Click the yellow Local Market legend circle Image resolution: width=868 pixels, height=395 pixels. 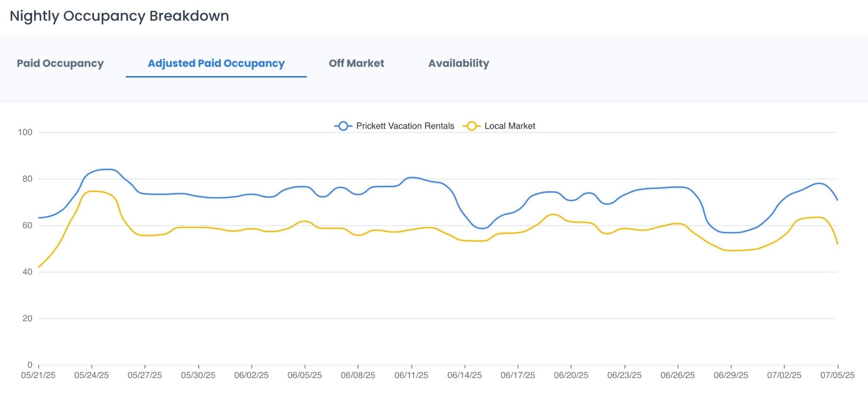click(471, 126)
